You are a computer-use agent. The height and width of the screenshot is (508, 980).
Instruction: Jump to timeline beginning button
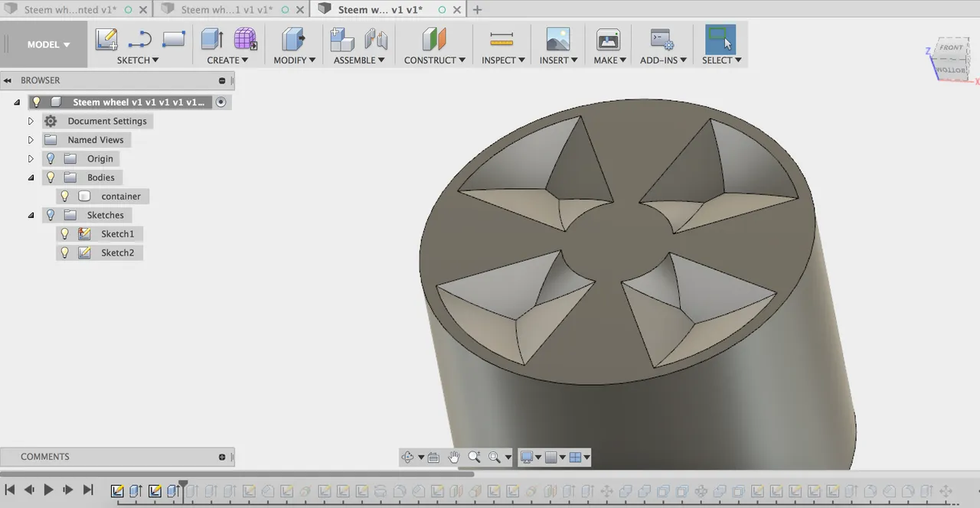click(10, 490)
